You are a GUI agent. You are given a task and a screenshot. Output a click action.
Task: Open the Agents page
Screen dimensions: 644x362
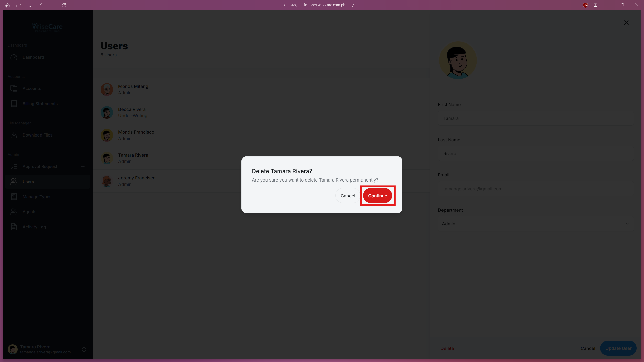click(29, 212)
